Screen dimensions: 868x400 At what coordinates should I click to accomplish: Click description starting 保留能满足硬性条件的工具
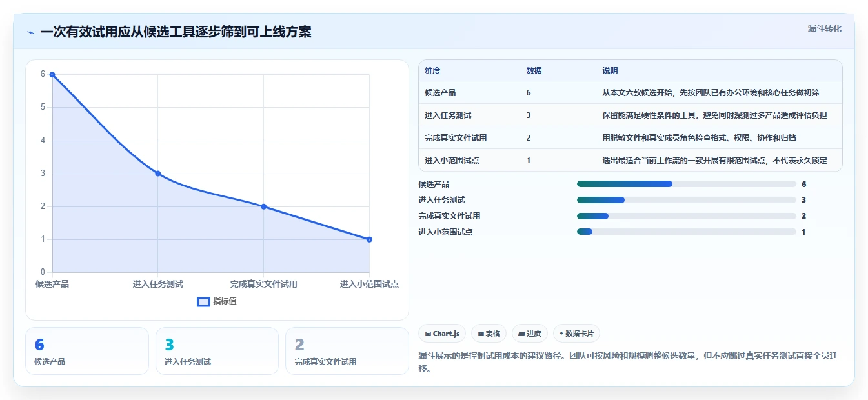714,115
